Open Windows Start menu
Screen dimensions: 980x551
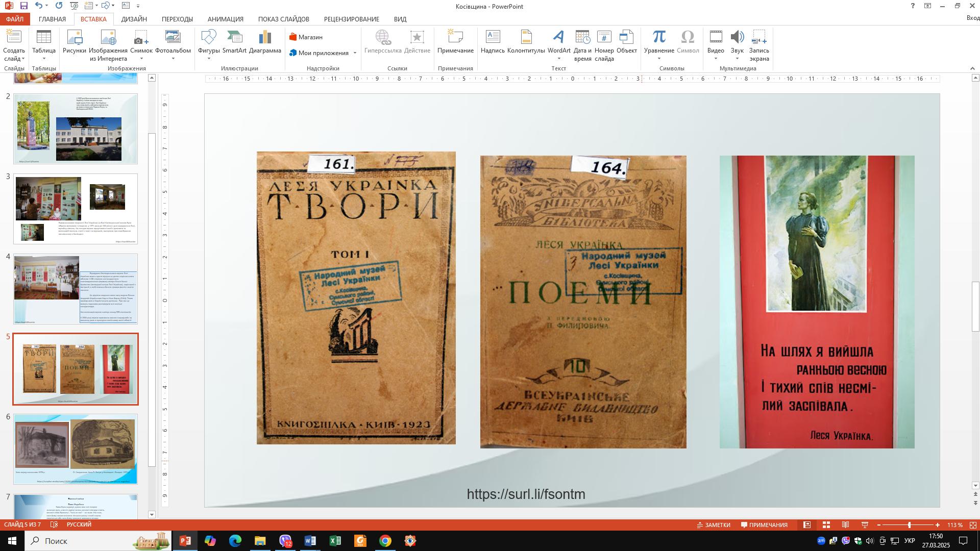(12, 541)
